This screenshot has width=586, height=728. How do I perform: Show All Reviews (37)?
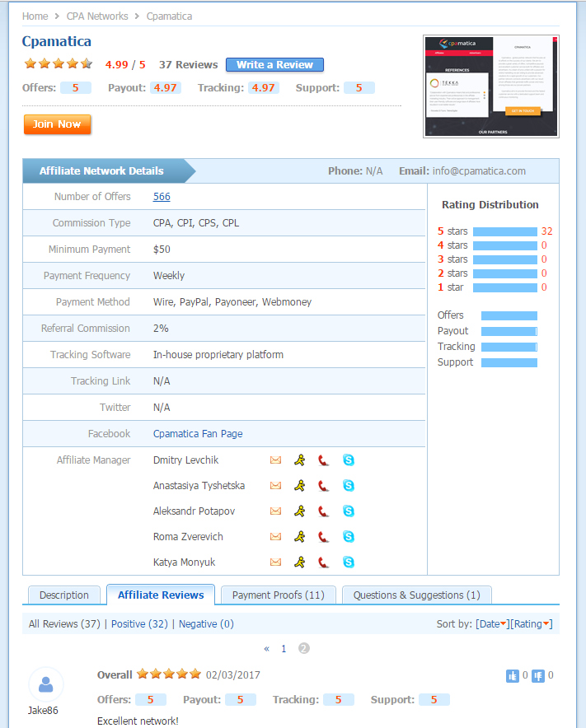pos(64,624)
